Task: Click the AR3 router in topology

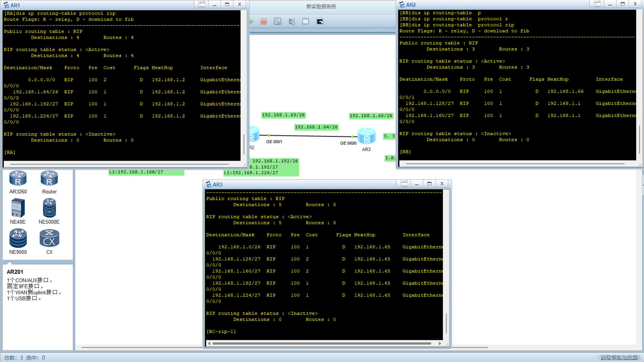Action: tap(366, 136)
